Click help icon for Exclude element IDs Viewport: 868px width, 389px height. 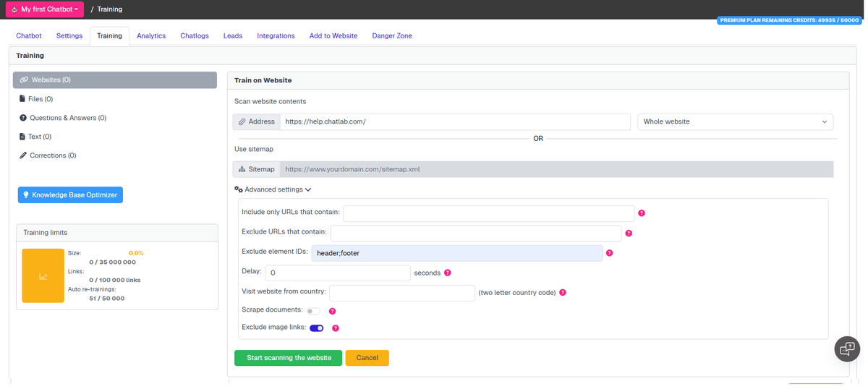[x=610, y=253]
